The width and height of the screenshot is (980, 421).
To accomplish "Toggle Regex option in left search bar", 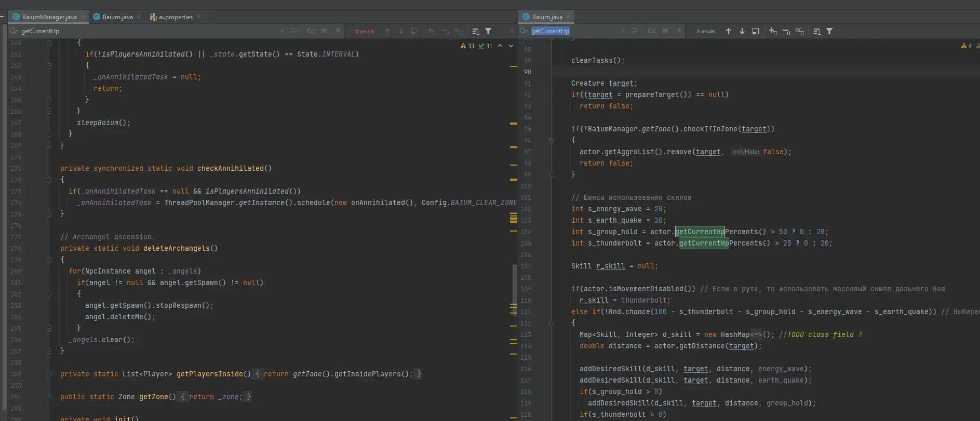I will (338, 31).
